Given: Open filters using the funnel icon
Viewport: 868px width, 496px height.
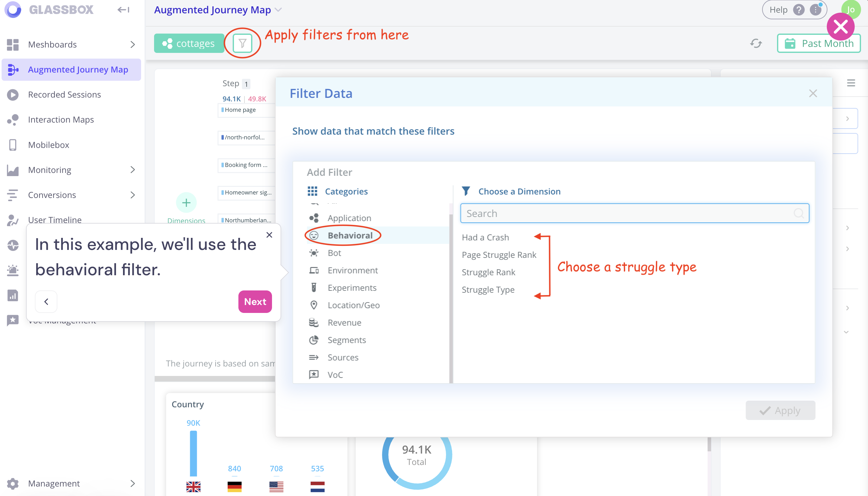Looking at the screenshot, I should (x=242, y=43).
